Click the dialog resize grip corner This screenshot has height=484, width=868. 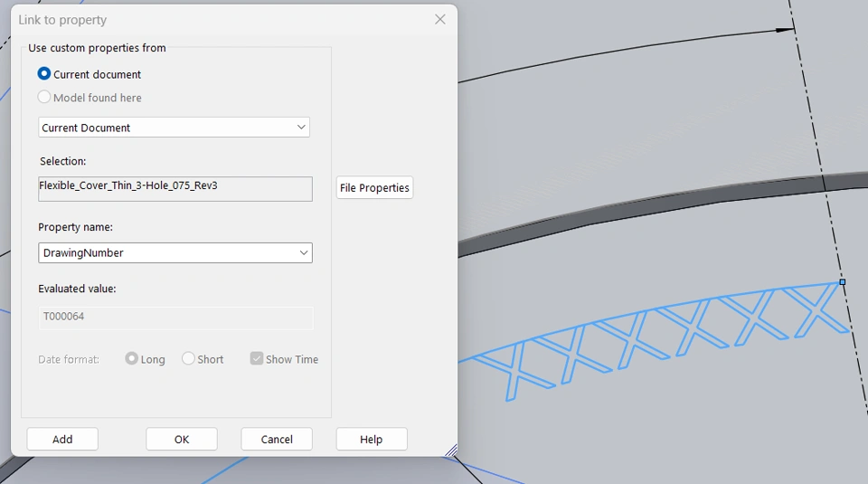tap(452, 451)
